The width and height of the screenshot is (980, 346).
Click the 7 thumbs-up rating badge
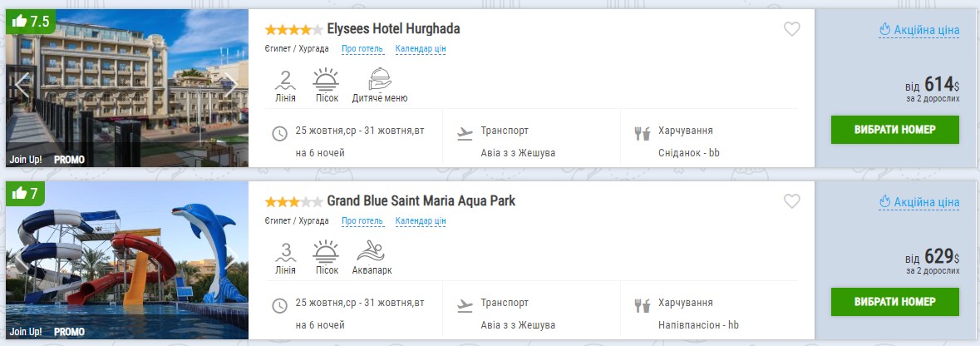(x=26, y=193)
